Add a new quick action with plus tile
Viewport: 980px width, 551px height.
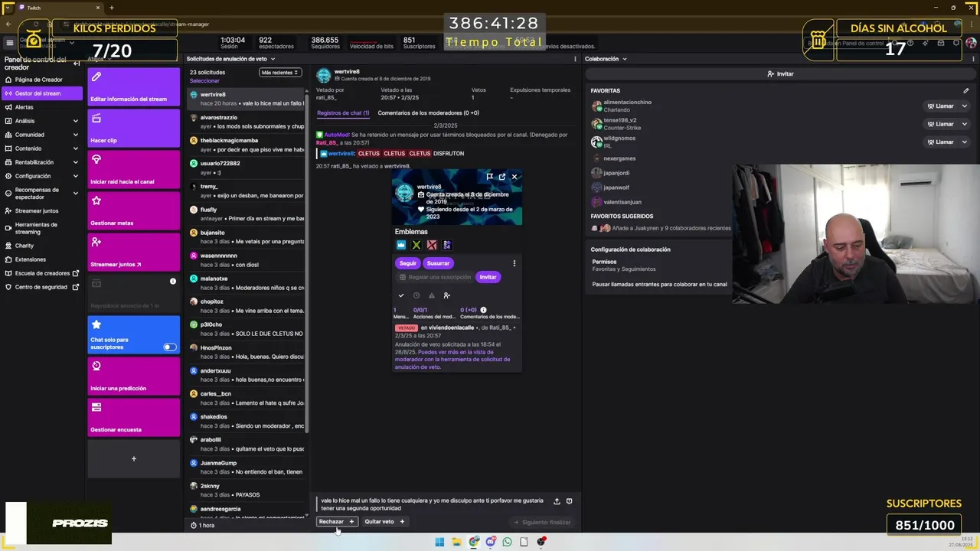pos(133,458)
